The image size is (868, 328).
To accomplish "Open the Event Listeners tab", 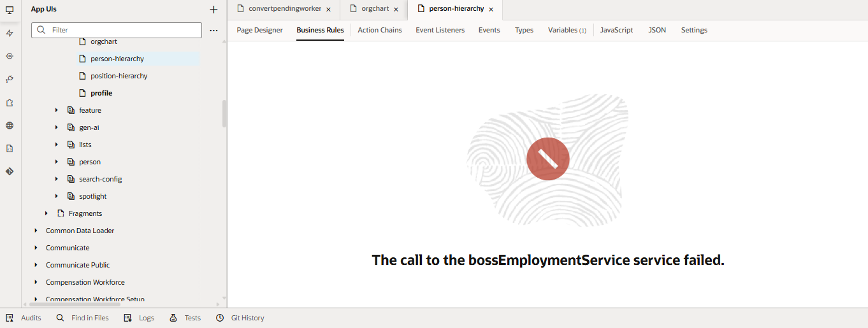I will point(440,30).
